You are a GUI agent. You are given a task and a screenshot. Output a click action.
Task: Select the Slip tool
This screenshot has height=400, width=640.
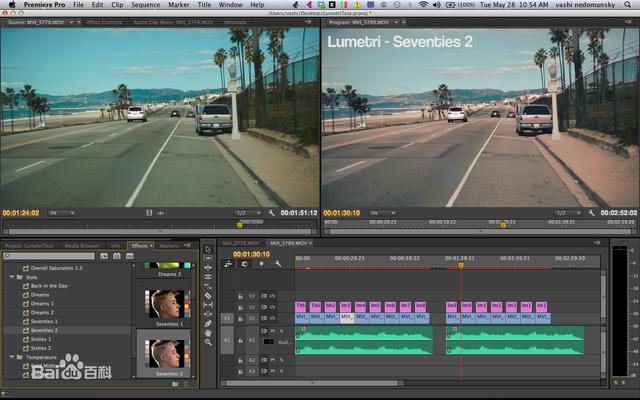pyautogui.click(x=208, y=304)
